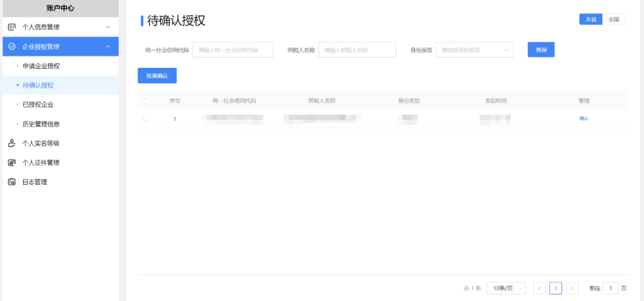The width and height of the screenshot is (644, 301).
Task: Go to previous page arrow
Action: (539, 288)
